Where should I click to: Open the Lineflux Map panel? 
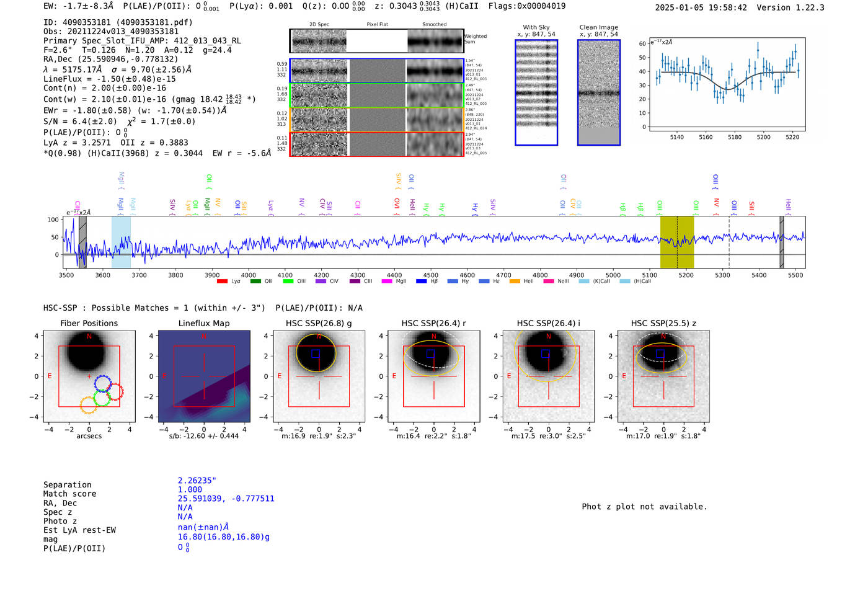click(204, 376)
